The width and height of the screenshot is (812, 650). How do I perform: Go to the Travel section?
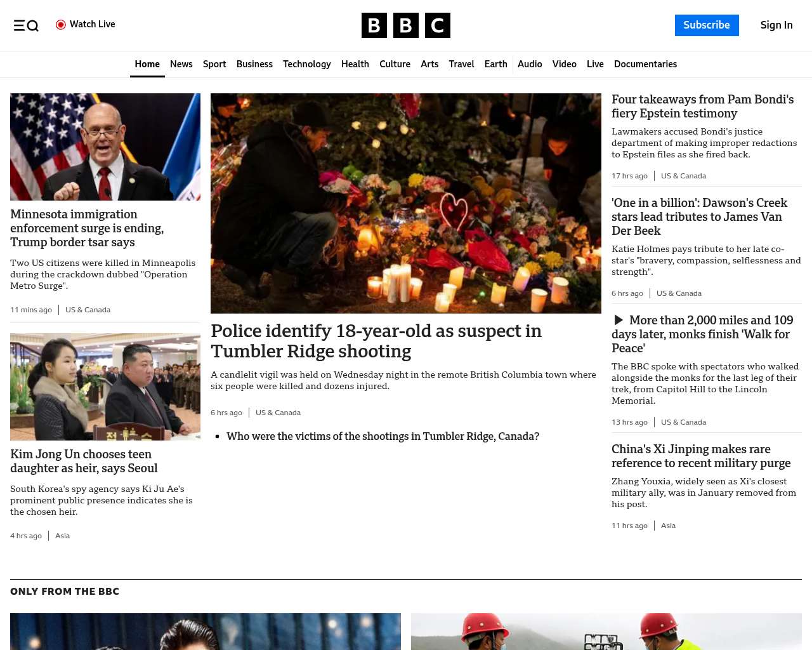tap(461, 64)
